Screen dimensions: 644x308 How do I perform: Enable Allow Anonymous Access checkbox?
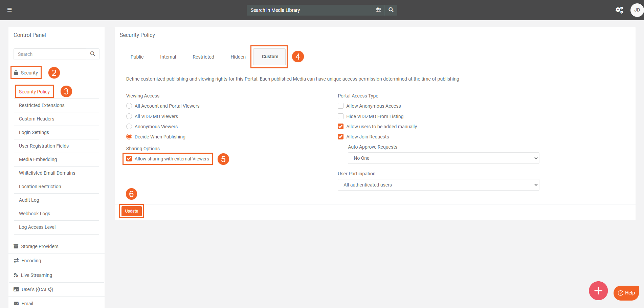point(340,106)
